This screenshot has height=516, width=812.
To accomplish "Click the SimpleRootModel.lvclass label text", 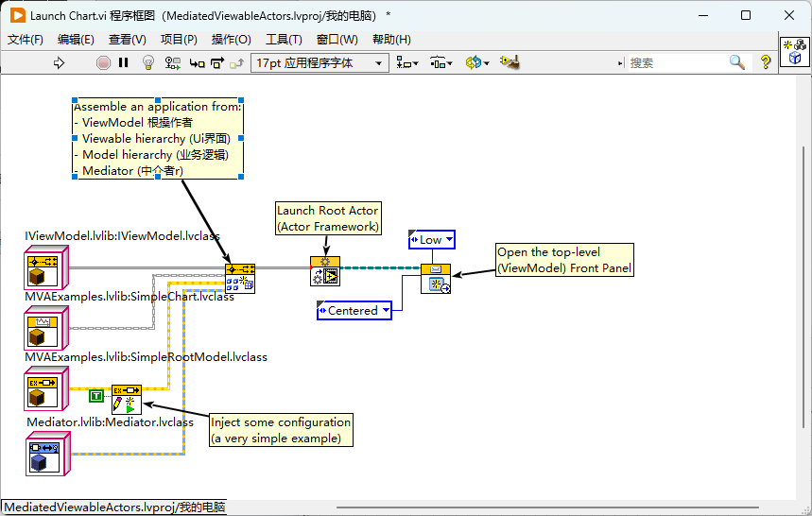I will pos(146,357).
